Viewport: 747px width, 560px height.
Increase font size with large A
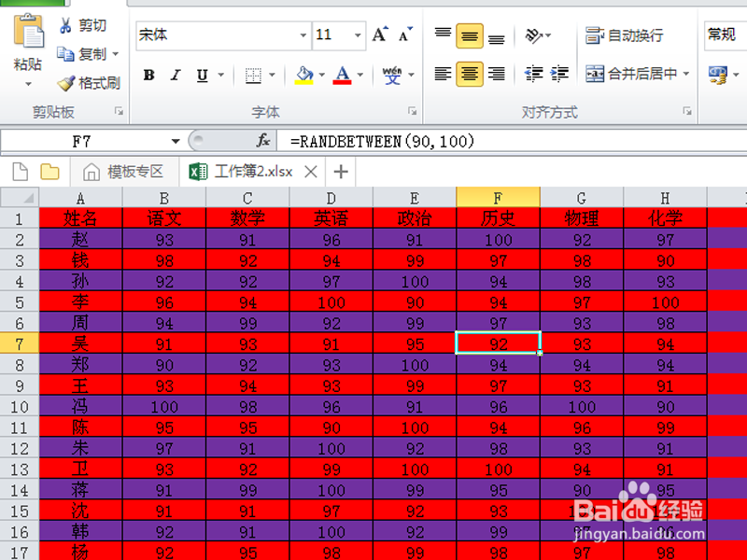(x=380, y=35)
